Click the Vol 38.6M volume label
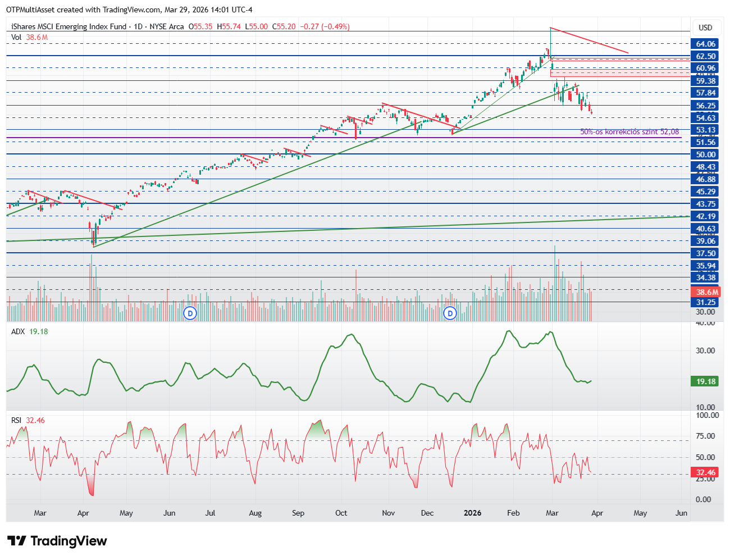The image size is (730, 560). 29,37
